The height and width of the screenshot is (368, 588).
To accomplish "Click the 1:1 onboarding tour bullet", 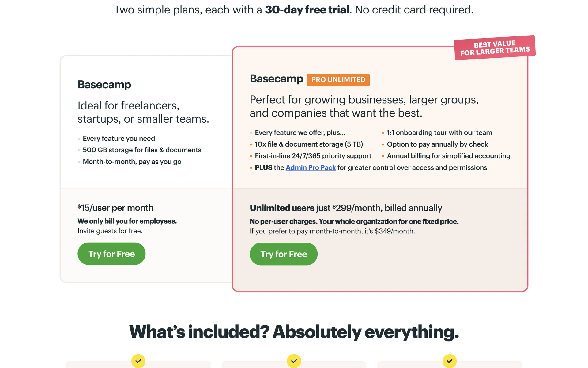I will click(x=439, y=132).
